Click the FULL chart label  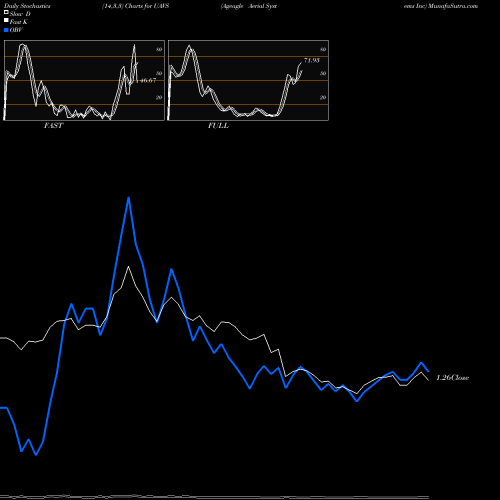click(x=218, y=126)
